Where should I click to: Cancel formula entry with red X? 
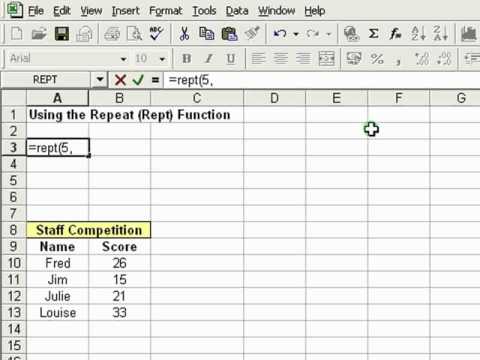point(120,80)
